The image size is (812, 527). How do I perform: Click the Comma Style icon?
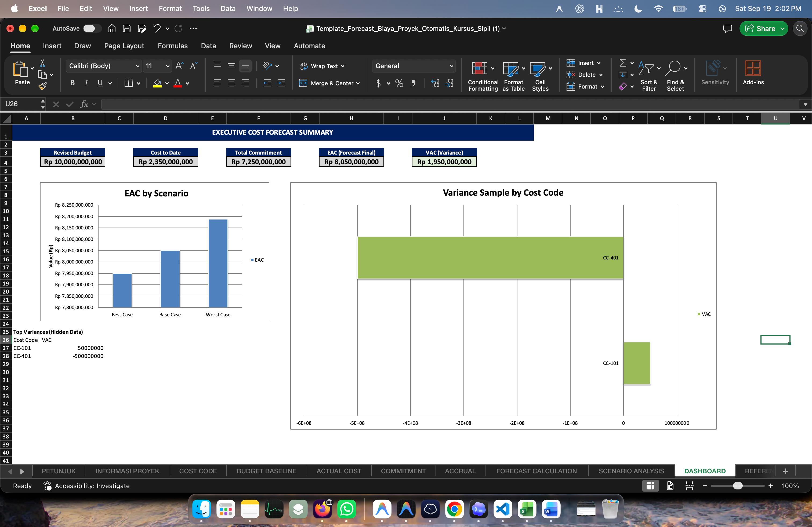pos(413,83)
